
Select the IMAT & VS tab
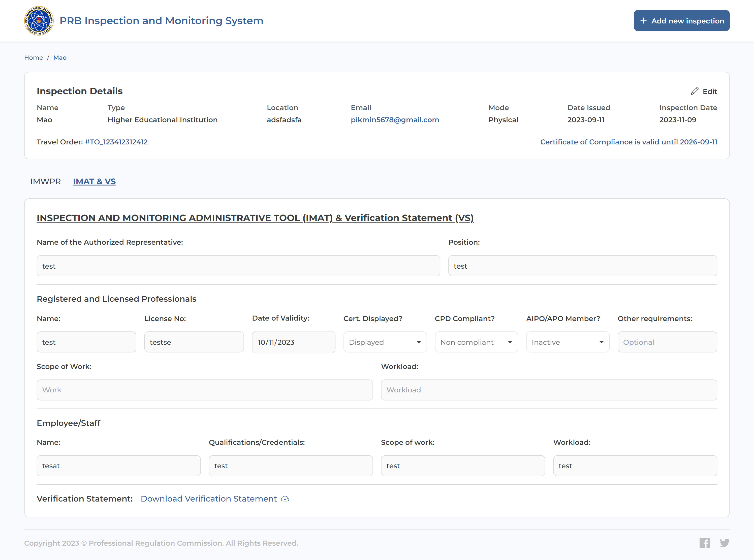tap(94, 181)
